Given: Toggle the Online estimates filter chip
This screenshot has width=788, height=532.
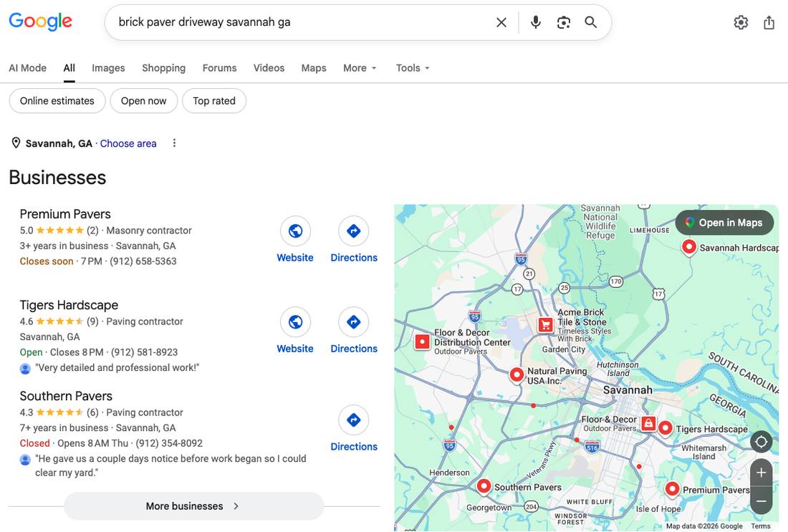Looking at the screenshot, I should point(57,101).
